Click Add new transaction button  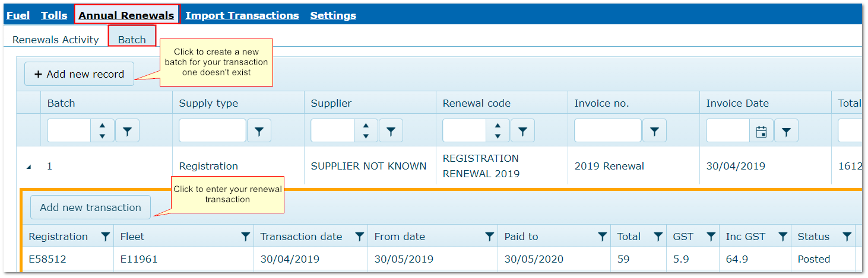[x=90, y=207]
